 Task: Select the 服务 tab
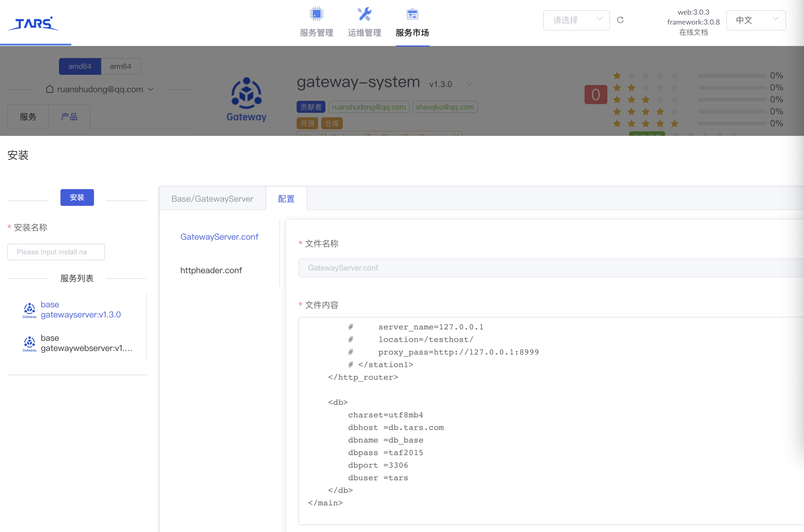pos(28,117)
